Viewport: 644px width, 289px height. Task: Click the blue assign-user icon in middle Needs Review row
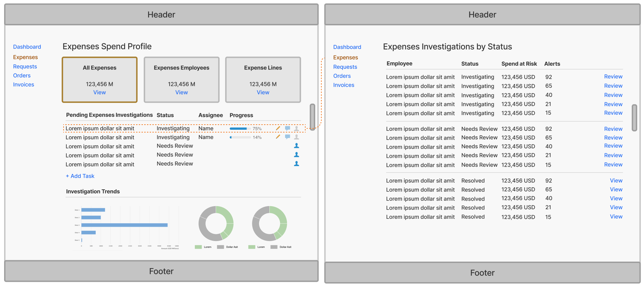tap(297, 155)
